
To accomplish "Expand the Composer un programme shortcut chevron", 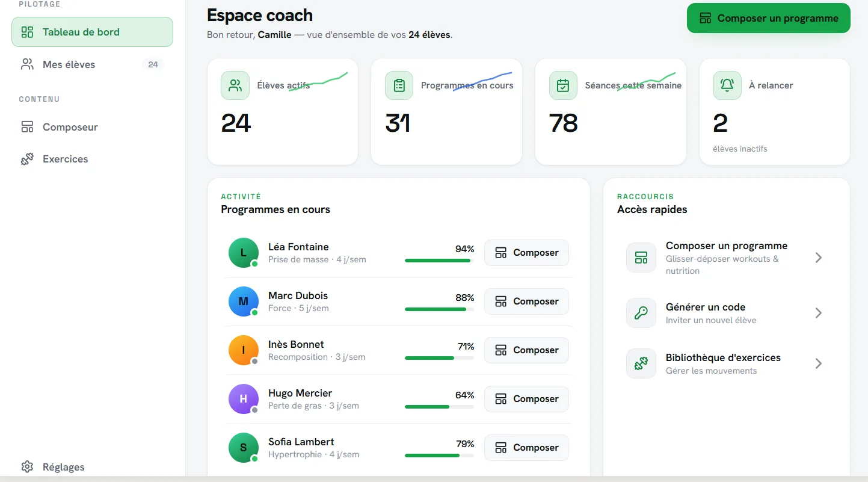I will [818, 258].
